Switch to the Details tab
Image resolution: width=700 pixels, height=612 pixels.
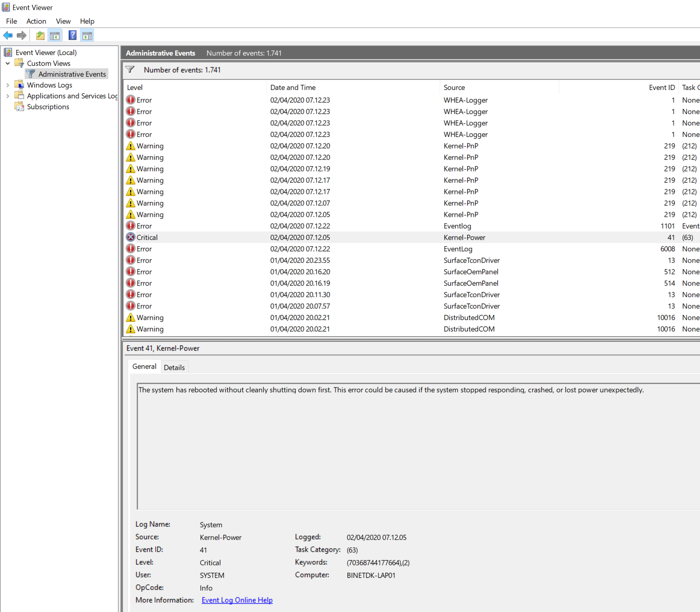pyautogui.click(x=174, y=367)
